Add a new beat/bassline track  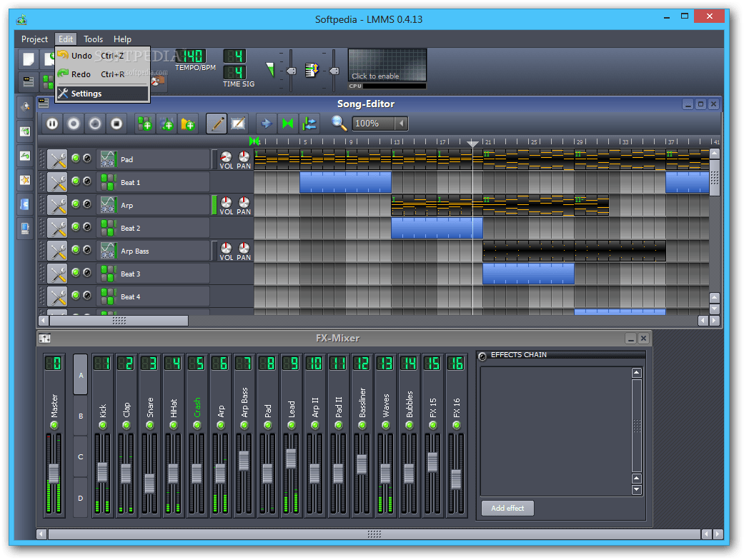144,123
